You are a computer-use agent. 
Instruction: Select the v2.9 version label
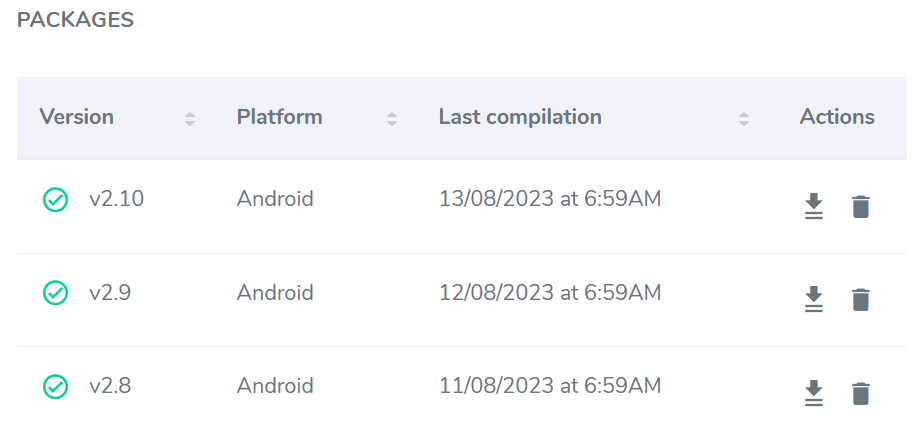click(x=110, y=293)
